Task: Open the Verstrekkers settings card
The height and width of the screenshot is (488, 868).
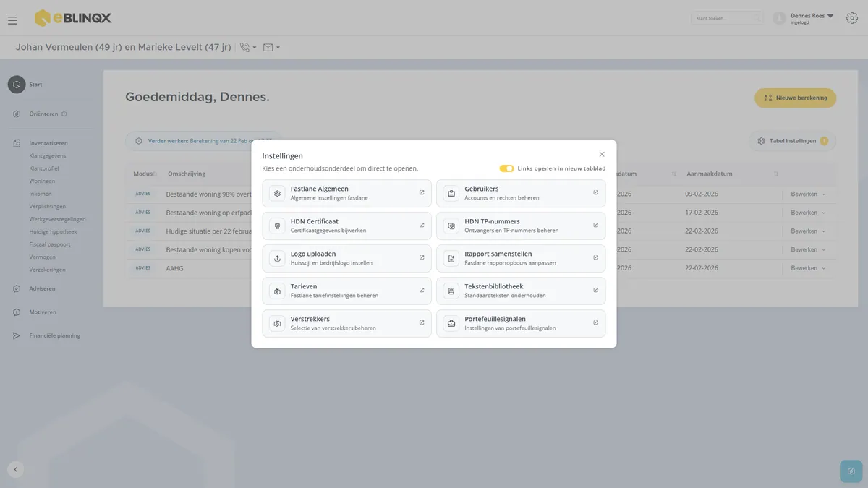Action: tap(347, 323)
